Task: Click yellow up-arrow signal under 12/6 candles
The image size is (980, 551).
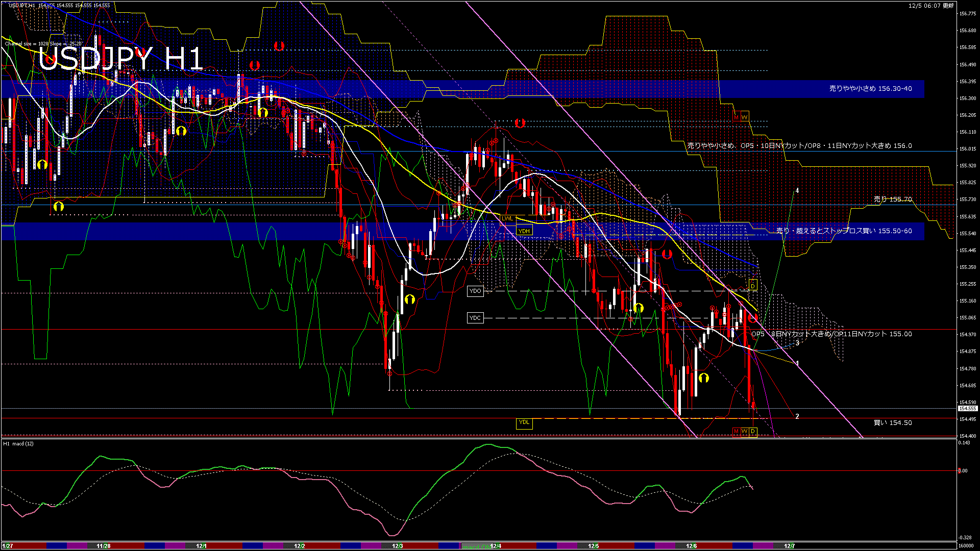Action: [704, 378]
